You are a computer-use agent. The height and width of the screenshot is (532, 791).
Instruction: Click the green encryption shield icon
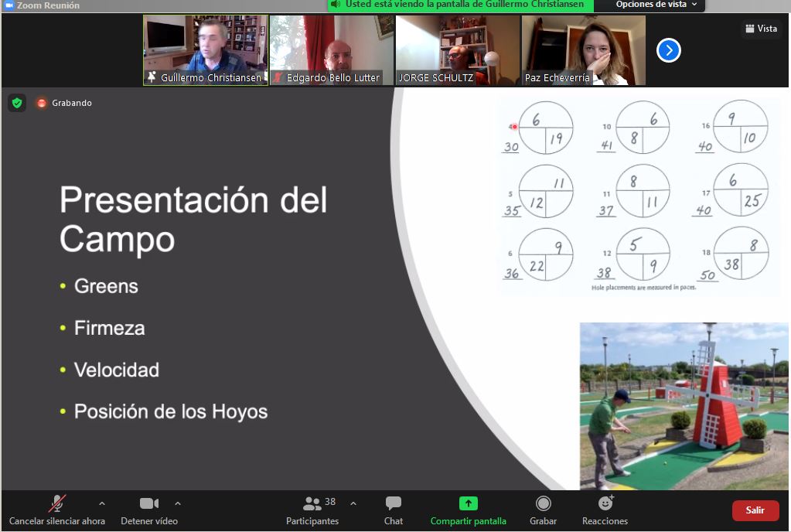17,103
